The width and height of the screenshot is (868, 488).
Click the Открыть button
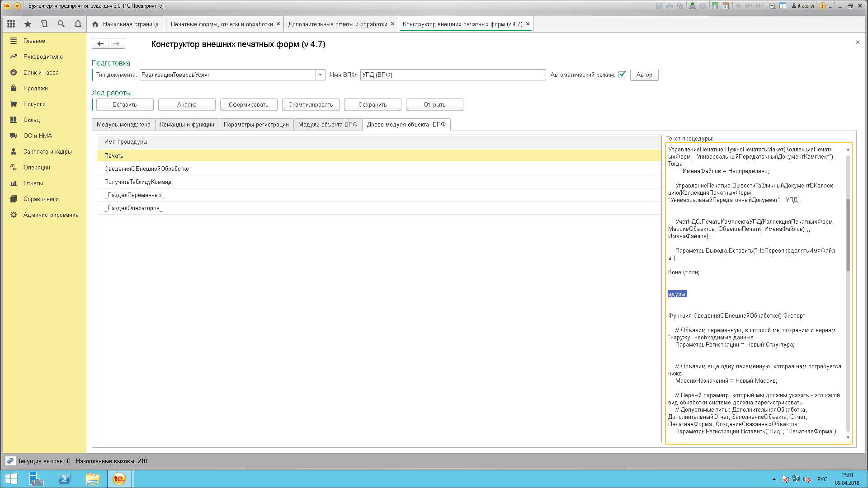(434, 104)
